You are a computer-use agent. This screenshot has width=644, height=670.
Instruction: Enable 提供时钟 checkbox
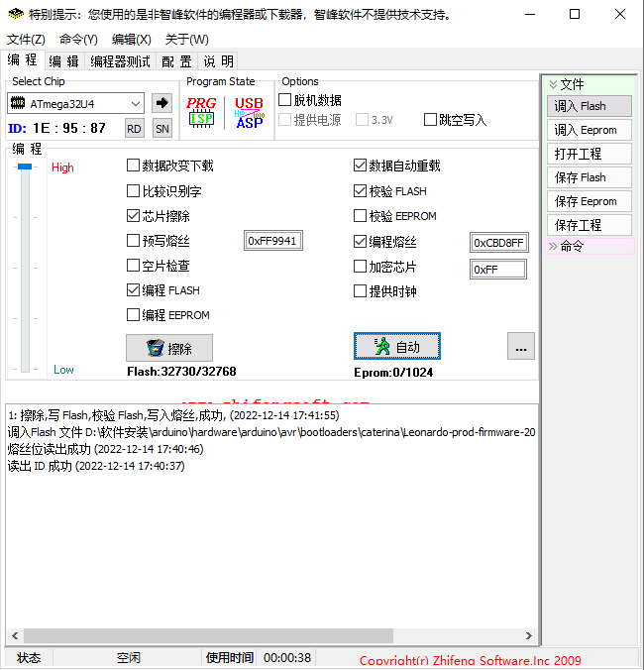360,291
